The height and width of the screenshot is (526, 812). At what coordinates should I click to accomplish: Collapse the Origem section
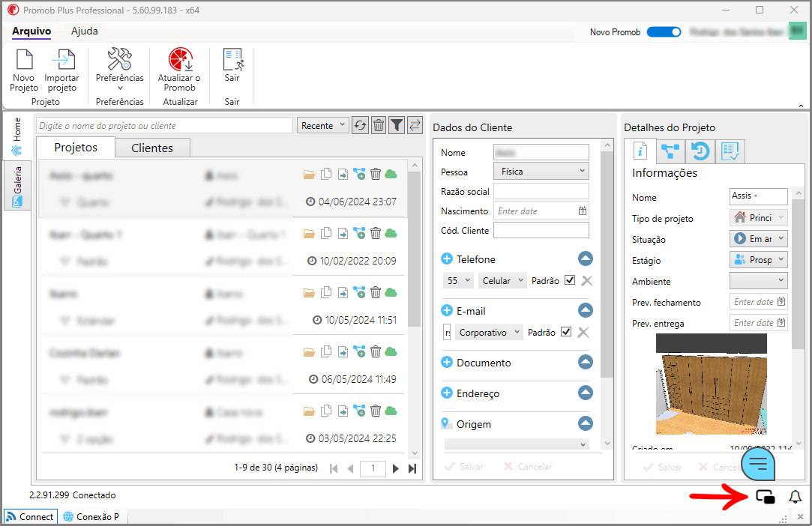585,423
